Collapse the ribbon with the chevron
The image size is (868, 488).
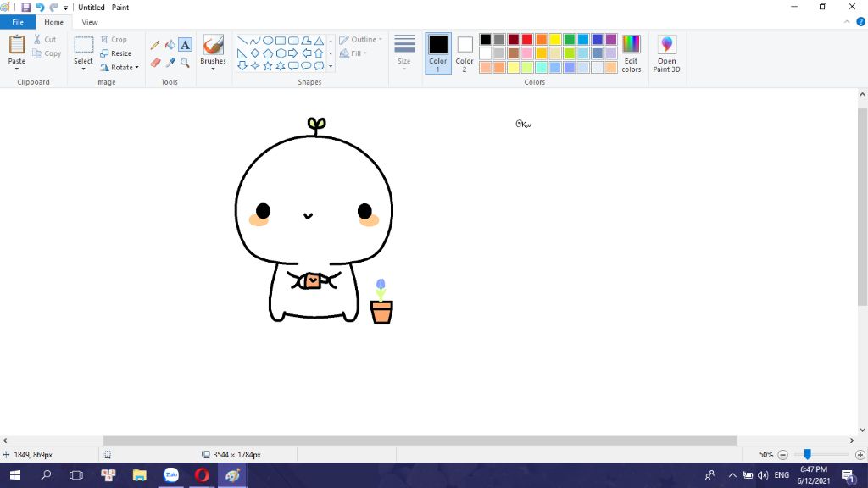847,22
